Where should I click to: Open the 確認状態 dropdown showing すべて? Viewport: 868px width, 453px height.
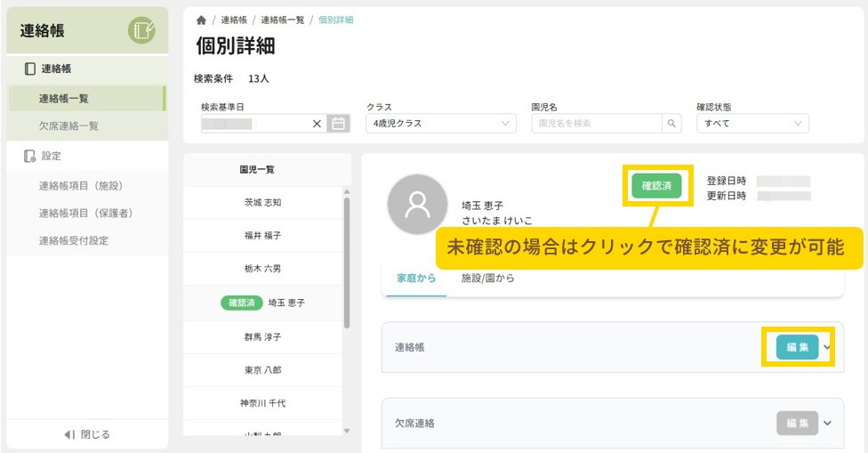(x=752, y=124)
